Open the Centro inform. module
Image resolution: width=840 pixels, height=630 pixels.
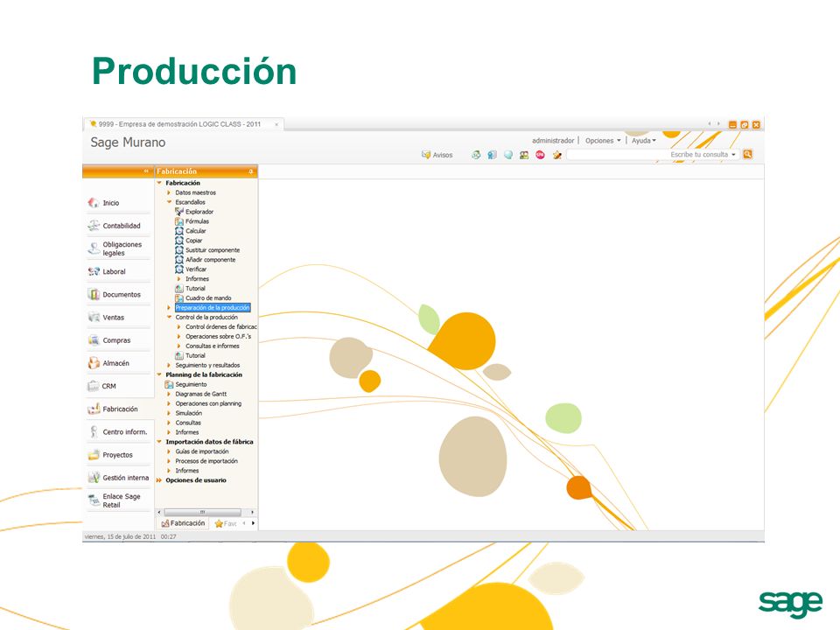118,431
